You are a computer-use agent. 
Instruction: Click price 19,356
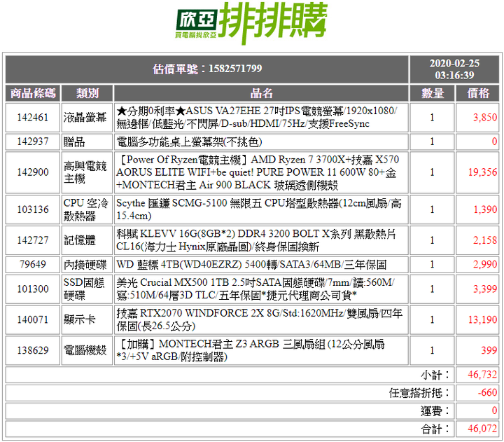pos(482,172)
